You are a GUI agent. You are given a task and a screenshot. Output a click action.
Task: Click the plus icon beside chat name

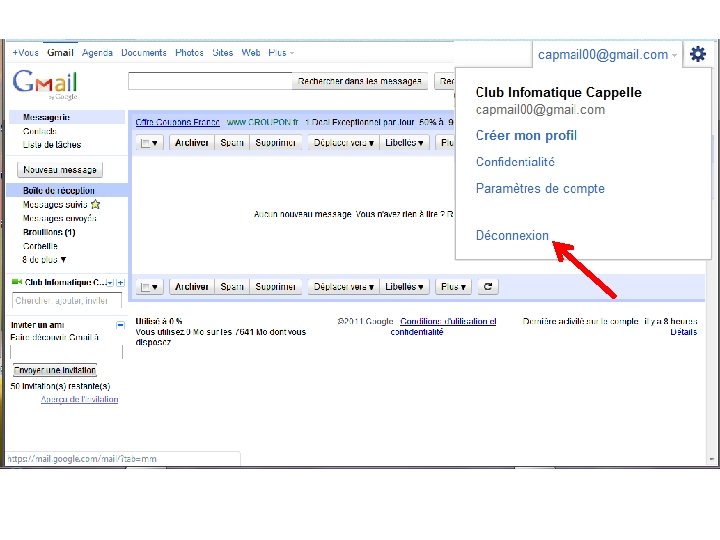(x=120, y=282)
